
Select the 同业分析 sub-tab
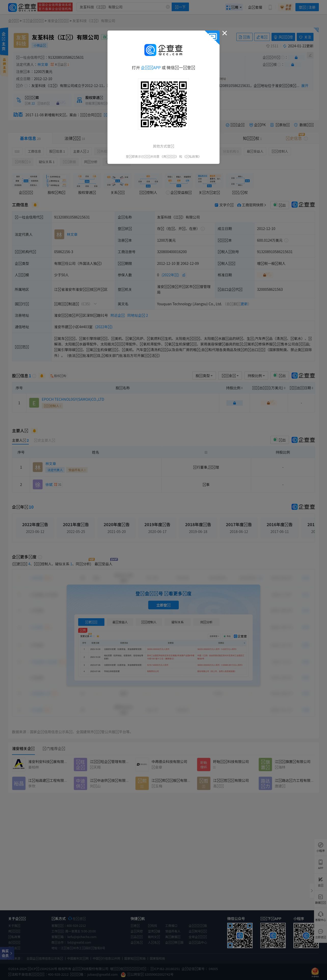(x=91, y=162)
